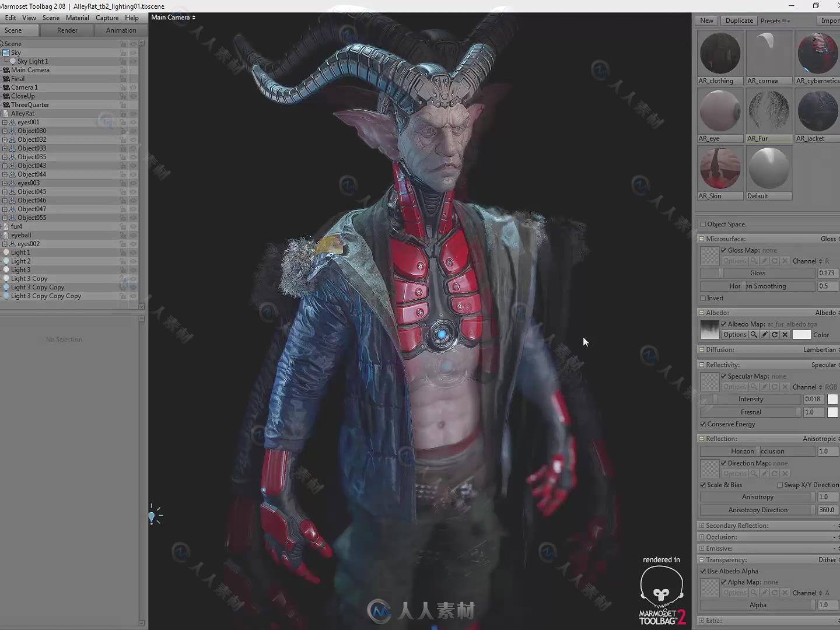Clear the Albedo Map with X icon
840x630 pixels.
click(x=785, y=335)
